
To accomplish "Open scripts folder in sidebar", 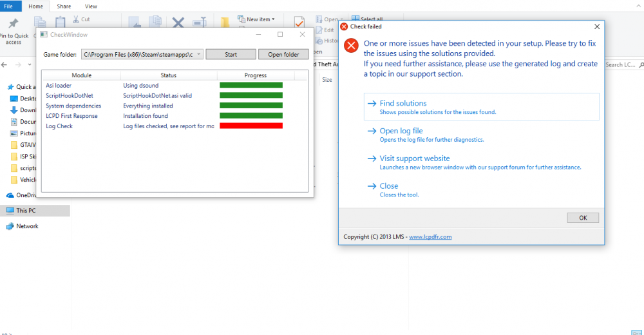I will pyautogui.click(x=23, y=168).
